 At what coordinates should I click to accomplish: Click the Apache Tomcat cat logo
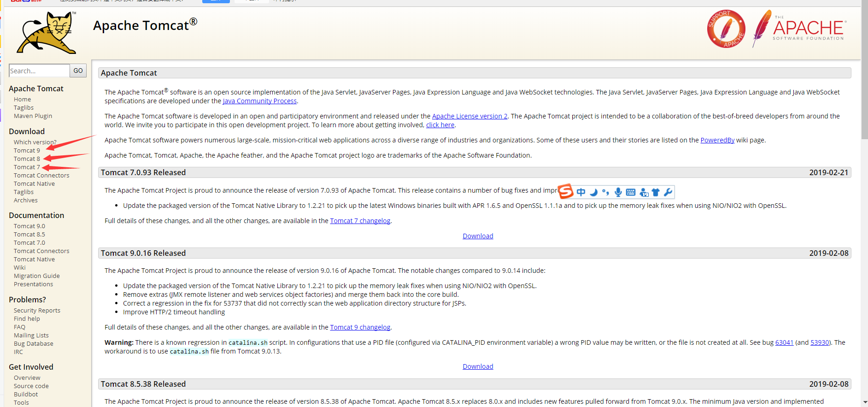click(x=47, y=33)
